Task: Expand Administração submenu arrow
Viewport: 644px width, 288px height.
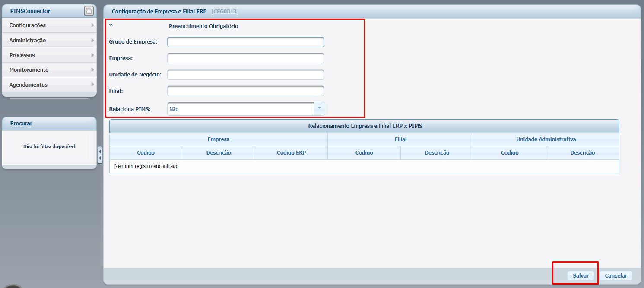Action: (x=92, y=40)
